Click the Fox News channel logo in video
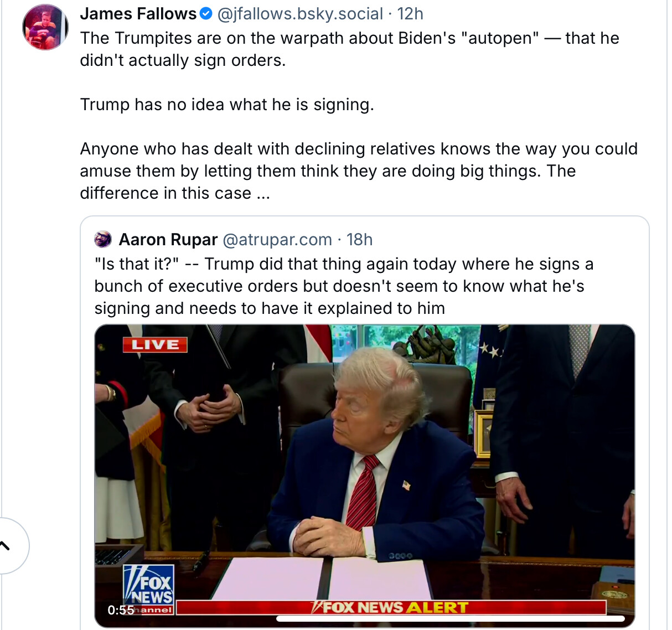 (148, 589)
